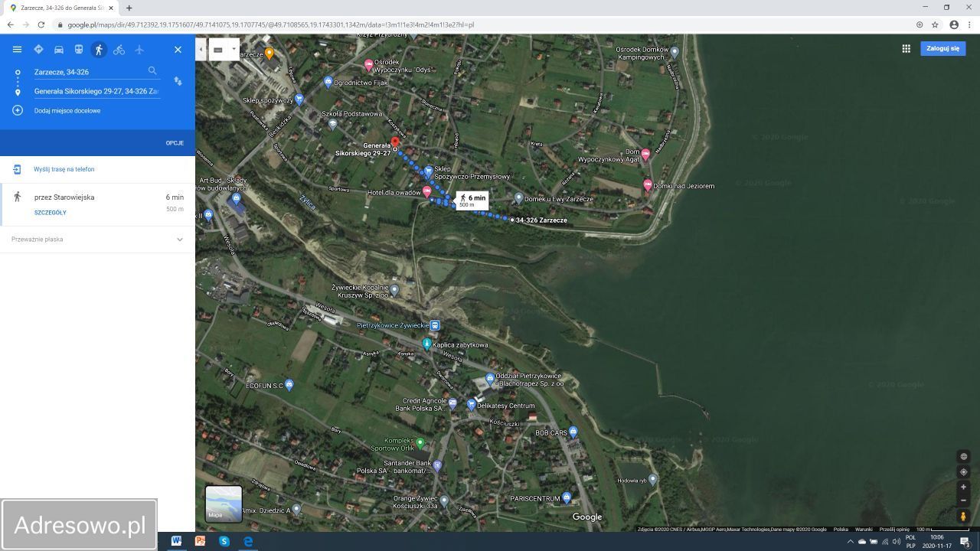The width and height of the screenshot is (980, 551).
Task: Select best travel mode icon
Action: click(38, 50)
